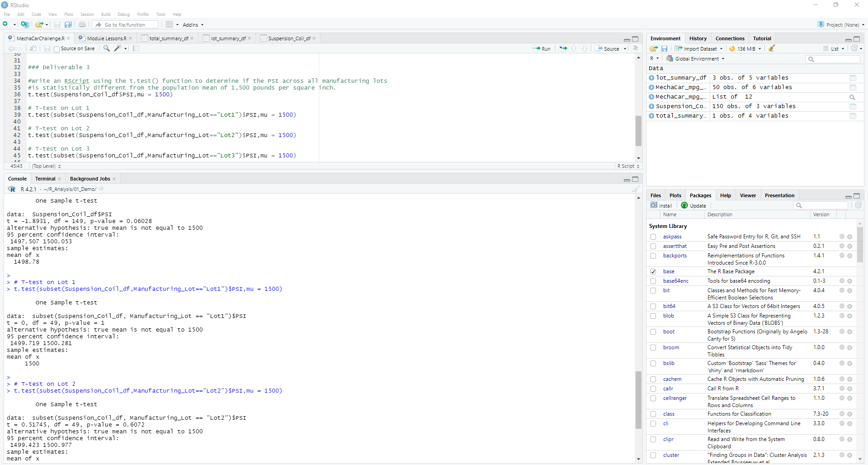Check the assertthat package checkbox
Viewport: 868px width, 465px height.
653,246
